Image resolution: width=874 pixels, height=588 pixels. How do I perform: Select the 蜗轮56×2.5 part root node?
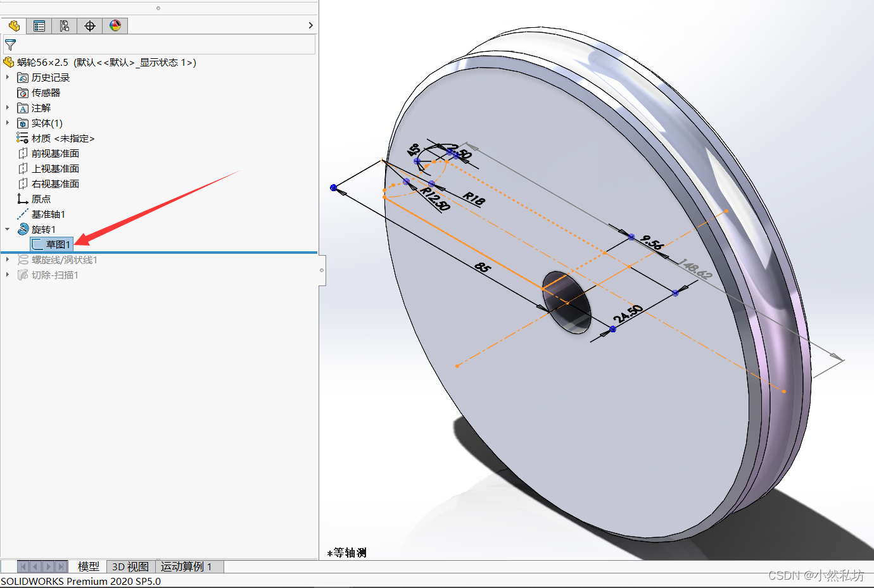[x=106, y=62]
